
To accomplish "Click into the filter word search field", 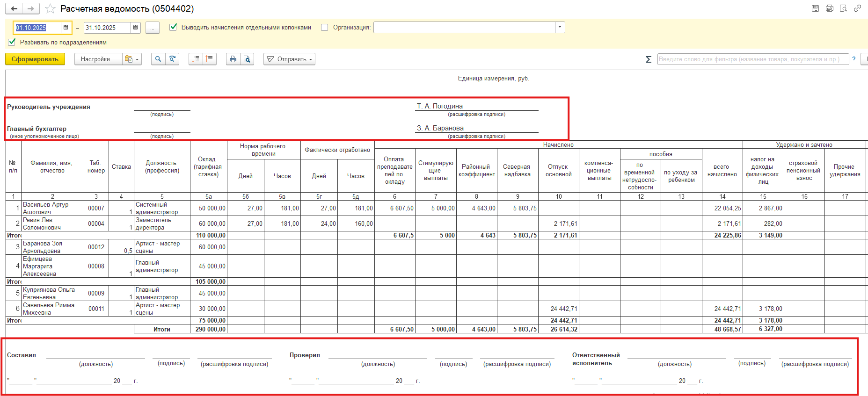I will (x=753, y=59).
